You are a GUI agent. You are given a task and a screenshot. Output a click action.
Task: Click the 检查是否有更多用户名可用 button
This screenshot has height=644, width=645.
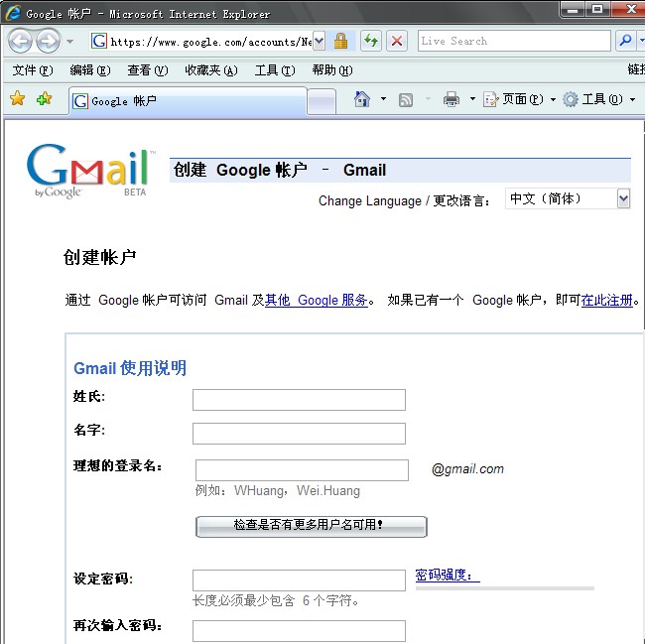pos(311,526)
